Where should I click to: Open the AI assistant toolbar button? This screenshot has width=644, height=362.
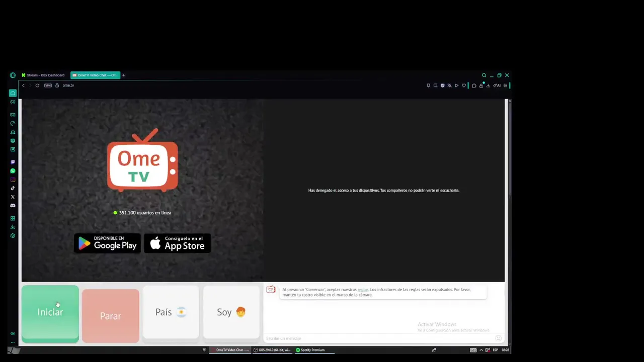click(497, 85)
